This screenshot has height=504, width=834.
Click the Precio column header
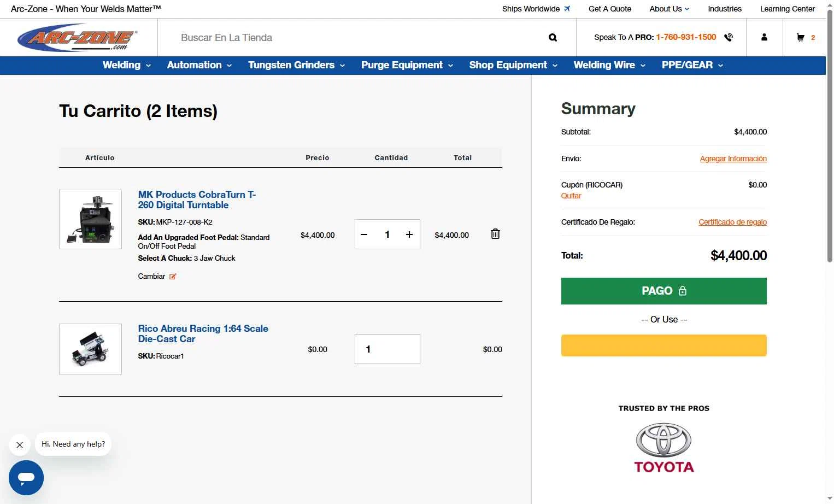click(x=318, y=157)
